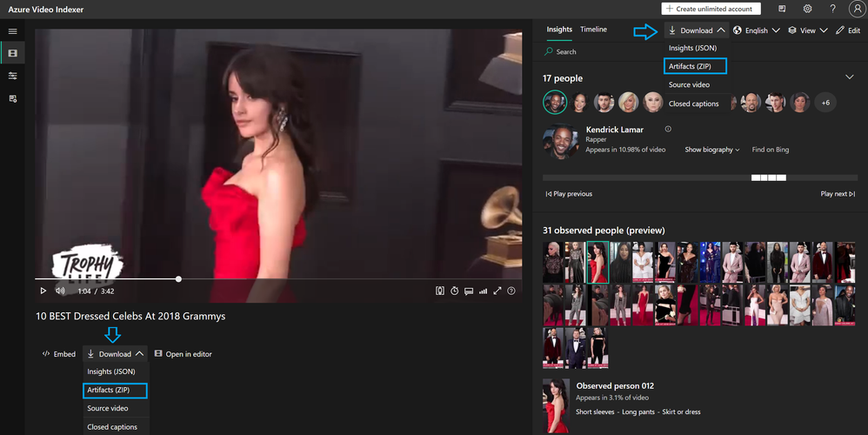The image size is (868, 435).
Task: Show the +6 more people
Action: (825, 103)
